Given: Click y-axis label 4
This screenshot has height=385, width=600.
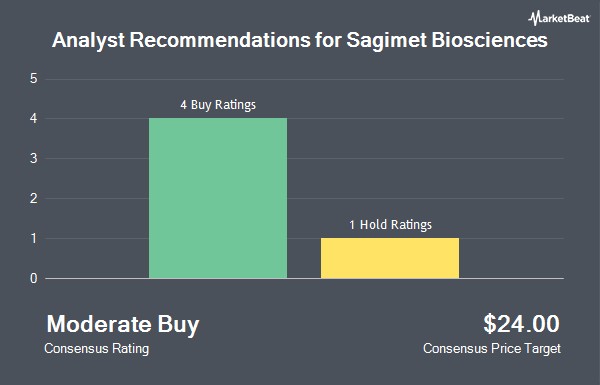Looking at the screenshot, I should pyautogui.click(x=34, y=119).
